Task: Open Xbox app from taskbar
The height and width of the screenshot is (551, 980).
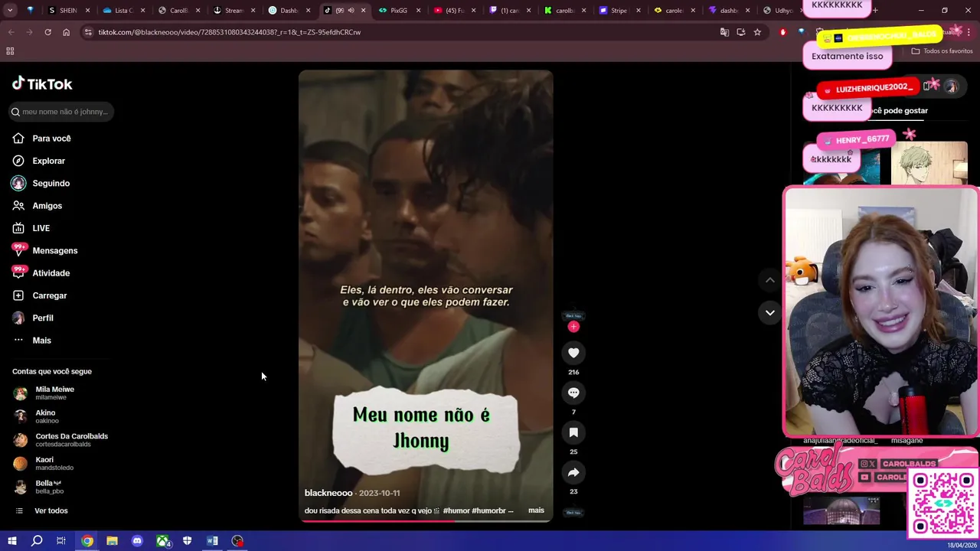Action: coord(163,541)
